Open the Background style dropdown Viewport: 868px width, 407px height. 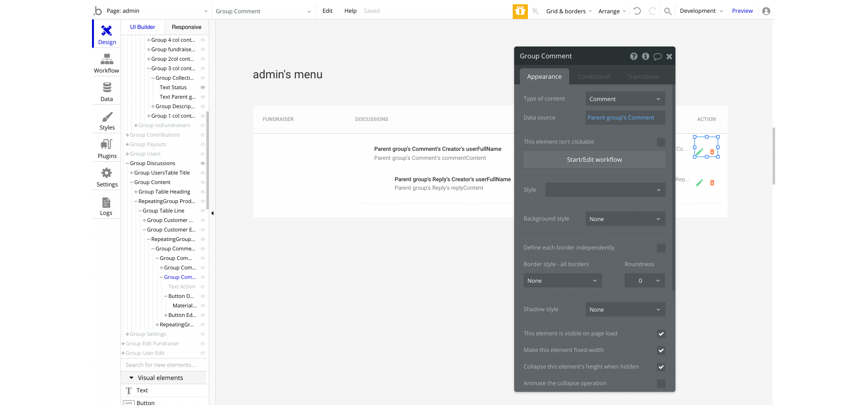click(625, 219)
